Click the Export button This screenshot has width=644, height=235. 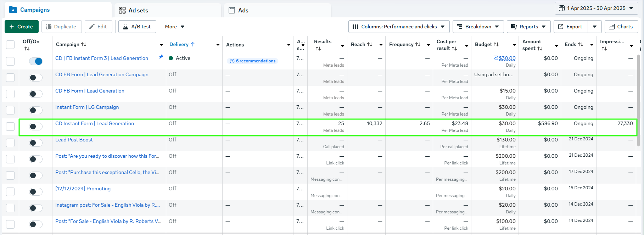570,27
